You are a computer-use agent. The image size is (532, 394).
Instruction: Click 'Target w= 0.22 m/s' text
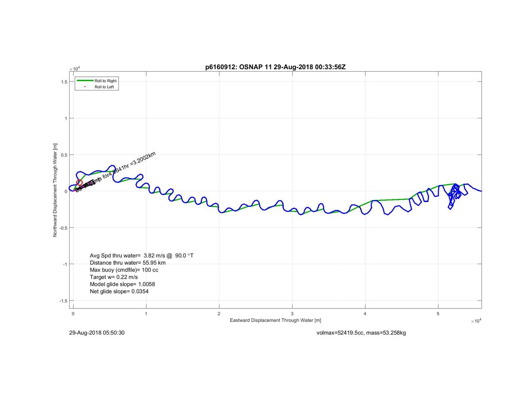[113, 277]
